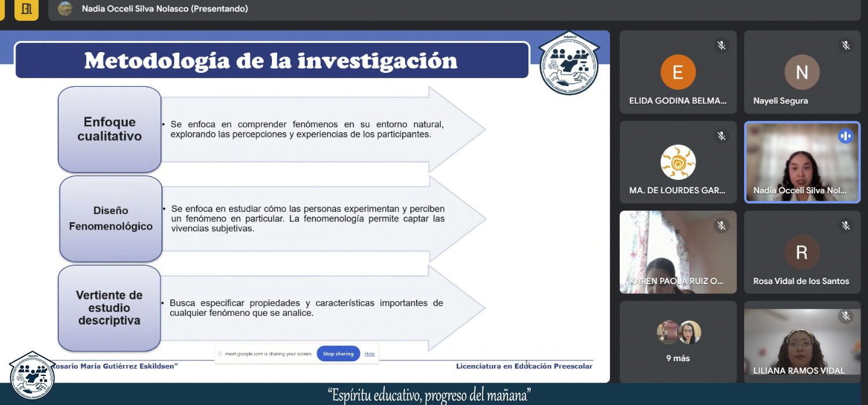Click the N avatar of Nayeli Segura
The width and height of the screenshot is (868, 405).
pos(802,72)
